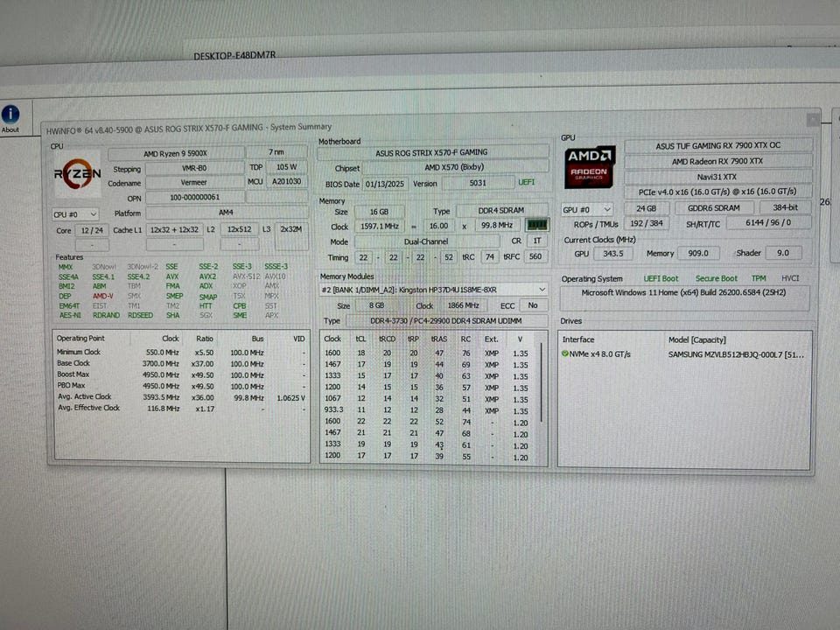This screenshot has height=630, width=840.
Task: Select the Boost Max operating point row
Action: click(181, 375)
